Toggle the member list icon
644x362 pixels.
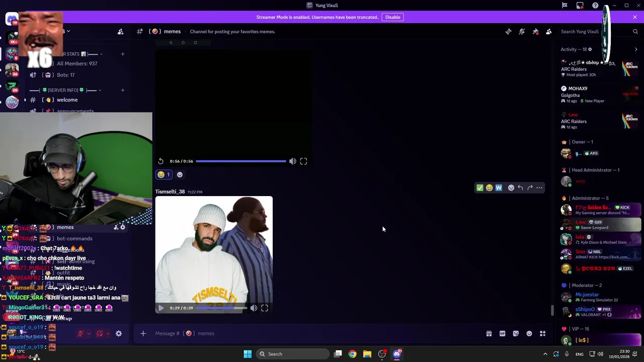(x=549, y=31)
